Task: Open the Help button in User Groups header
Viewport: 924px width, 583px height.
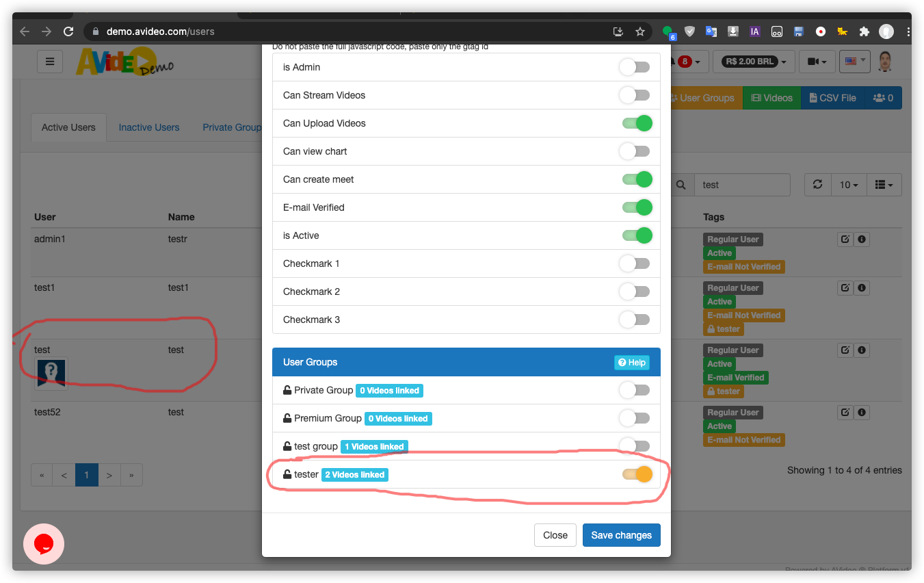Action: (631, 363)
